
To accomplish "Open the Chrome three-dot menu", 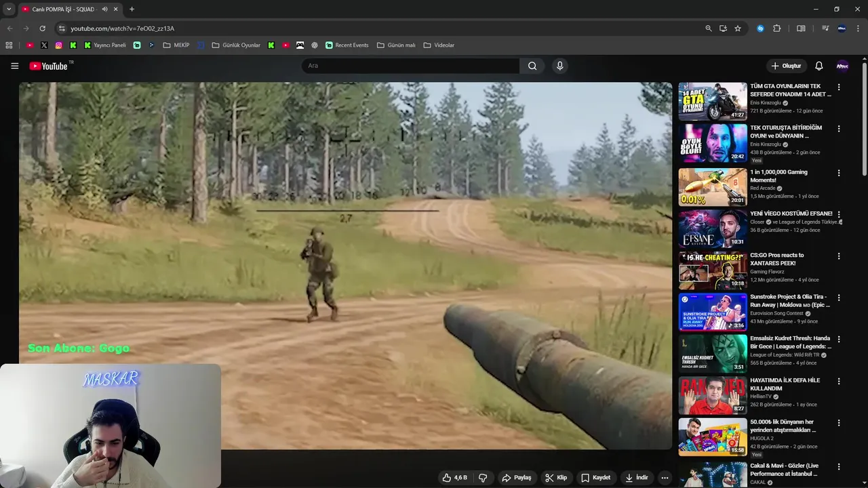I will pos(858,28).
